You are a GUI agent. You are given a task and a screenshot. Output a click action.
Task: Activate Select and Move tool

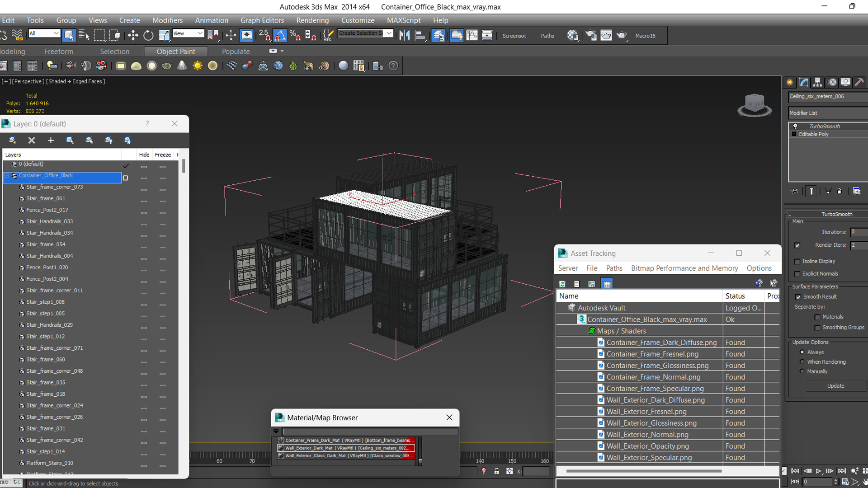[x=133, y=35]
